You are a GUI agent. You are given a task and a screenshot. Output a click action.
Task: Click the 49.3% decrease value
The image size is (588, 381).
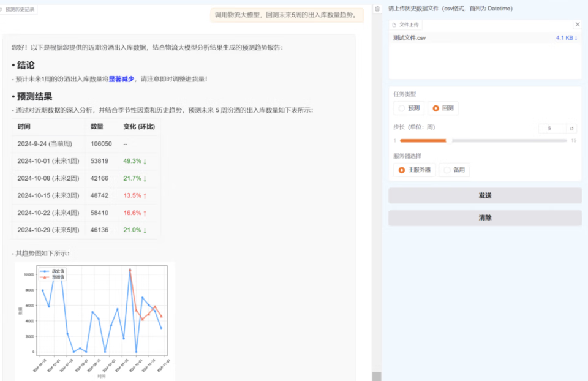tap(135, 161)
